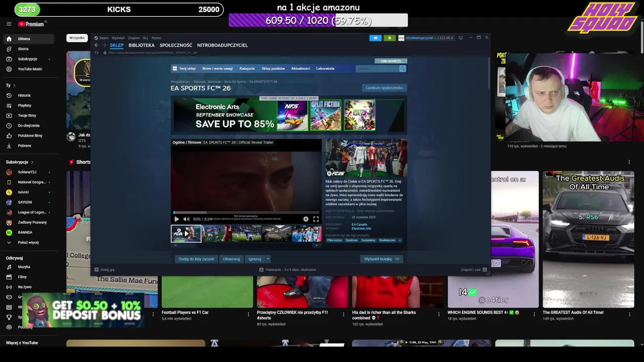Click the store search magnifier button
This screenshot has height=362, width=644.
coord(402,68)
